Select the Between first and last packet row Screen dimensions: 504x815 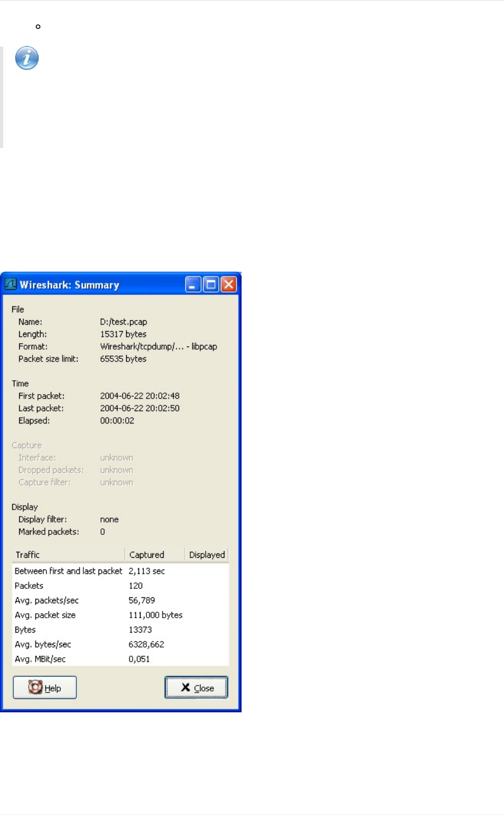coord(120,571)
